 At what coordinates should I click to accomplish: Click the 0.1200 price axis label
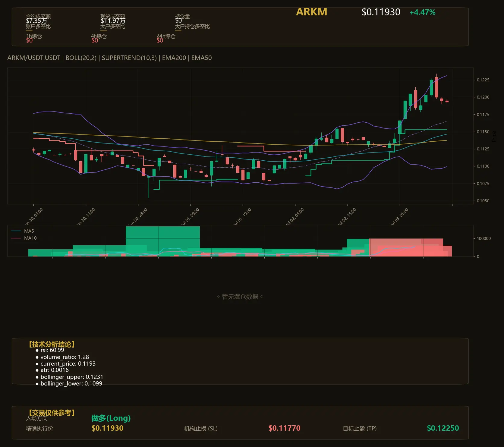coord(483,97)
